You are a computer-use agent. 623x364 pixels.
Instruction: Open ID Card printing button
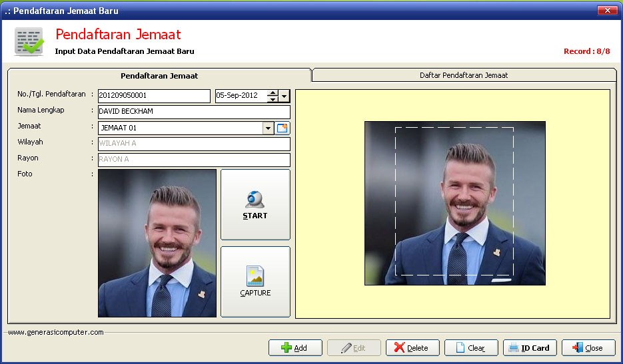point(529,347)
